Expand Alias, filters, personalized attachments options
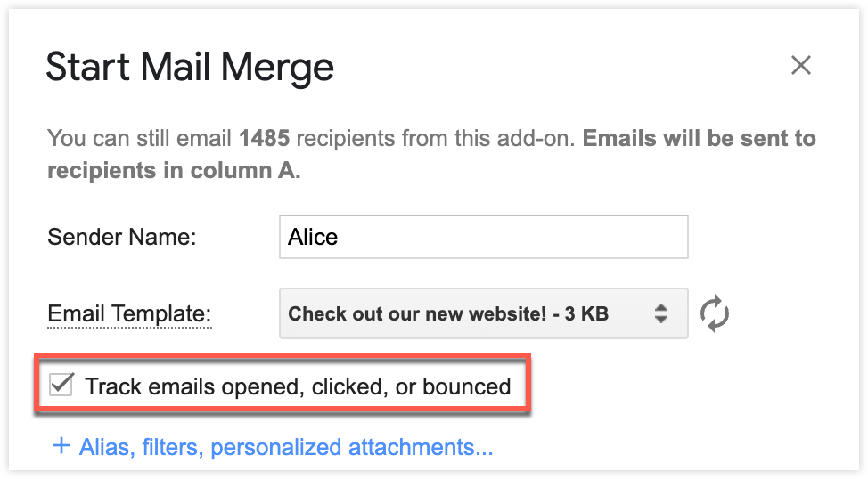Viewport: 868px width, 479px height. 285,446
